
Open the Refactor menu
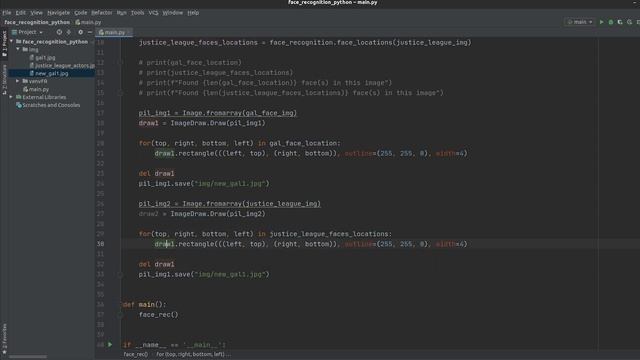click(x=102, y=13)
